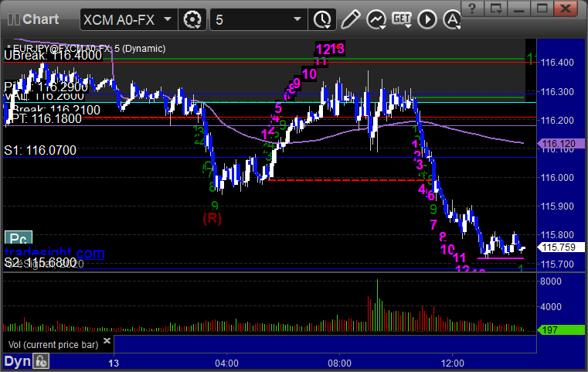This screenshot has width=588, height=372.
Task: Click the Chart title label
Action: point(40,19)
